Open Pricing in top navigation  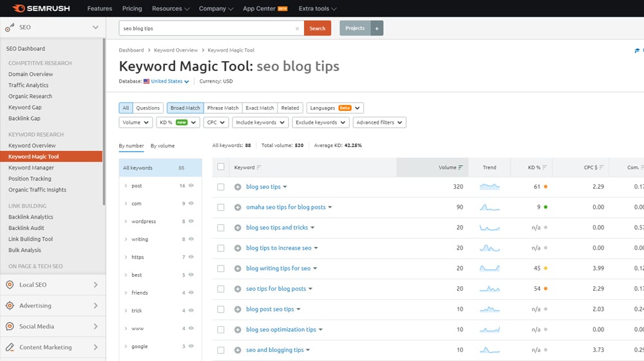pos(132,8)
